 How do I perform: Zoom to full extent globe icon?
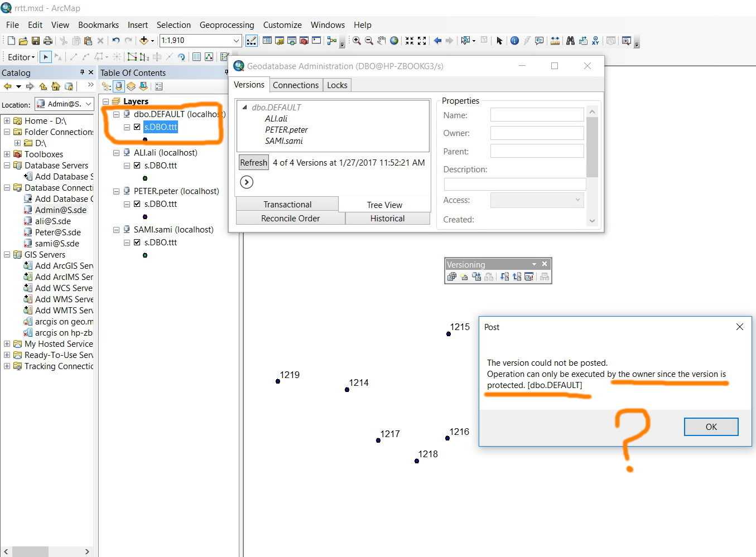click(394, 41)
